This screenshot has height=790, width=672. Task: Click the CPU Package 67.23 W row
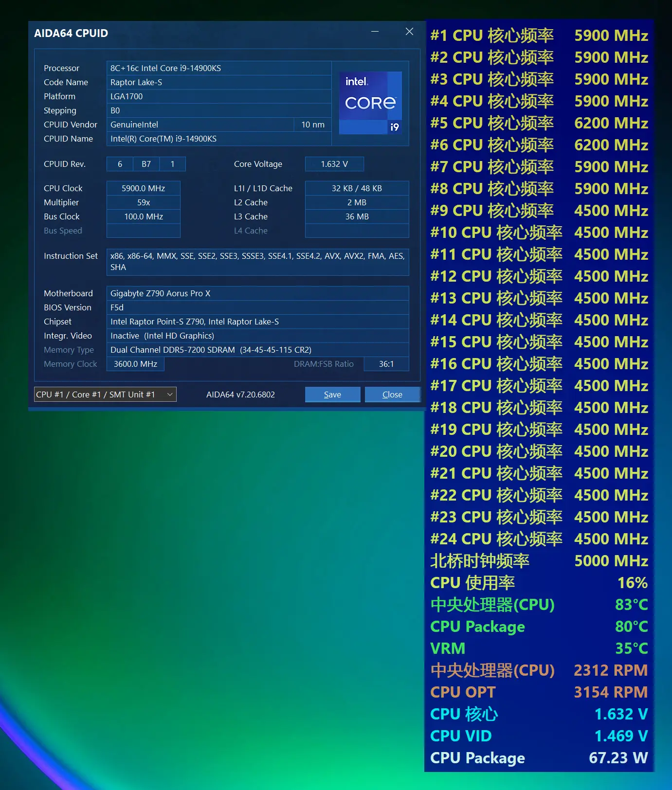tap(539, 758)
